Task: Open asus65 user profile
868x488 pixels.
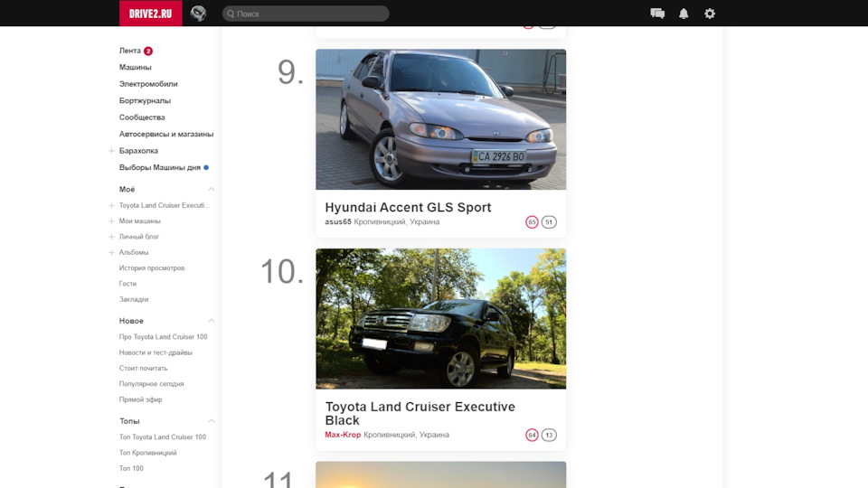Action: coord(337,222)
